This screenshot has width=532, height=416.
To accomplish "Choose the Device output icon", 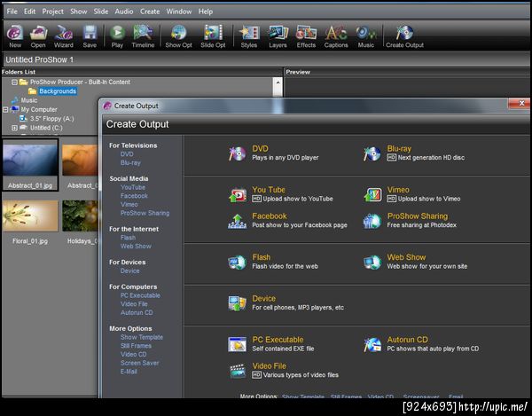I will (x=237, y=303).
